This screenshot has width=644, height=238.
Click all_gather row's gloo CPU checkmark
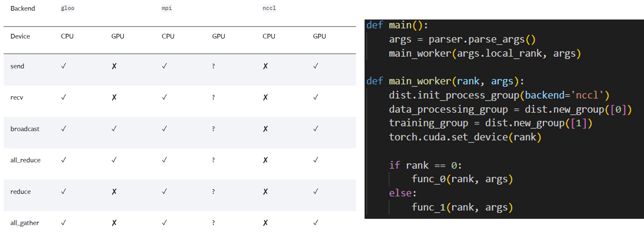point(64,222)
